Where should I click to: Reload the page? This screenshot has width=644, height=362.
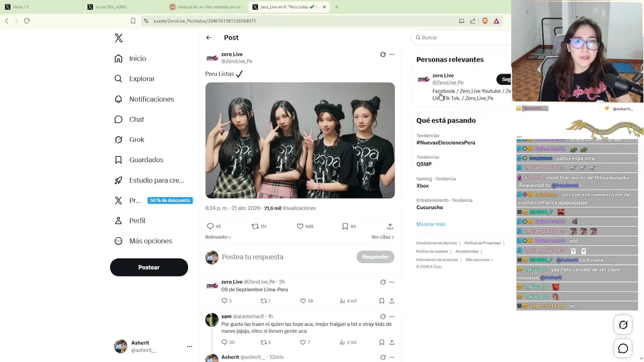pyautogui.click(x=27, y=21)
